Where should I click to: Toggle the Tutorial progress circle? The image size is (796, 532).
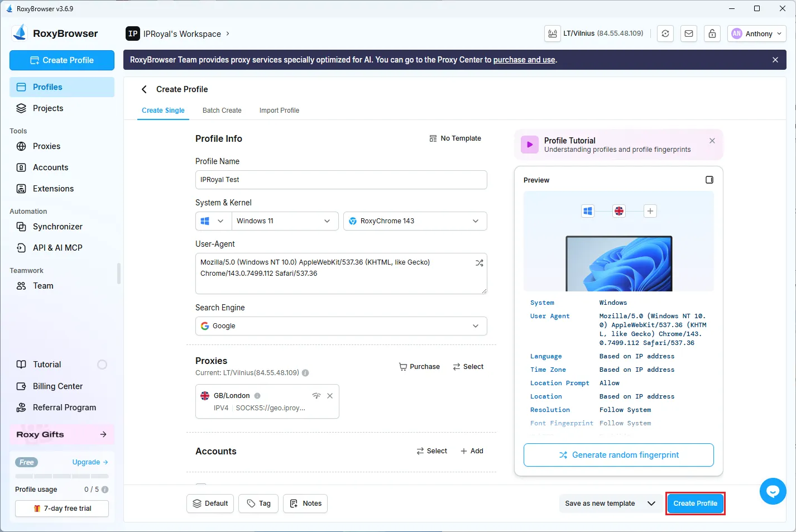(102, 365)
